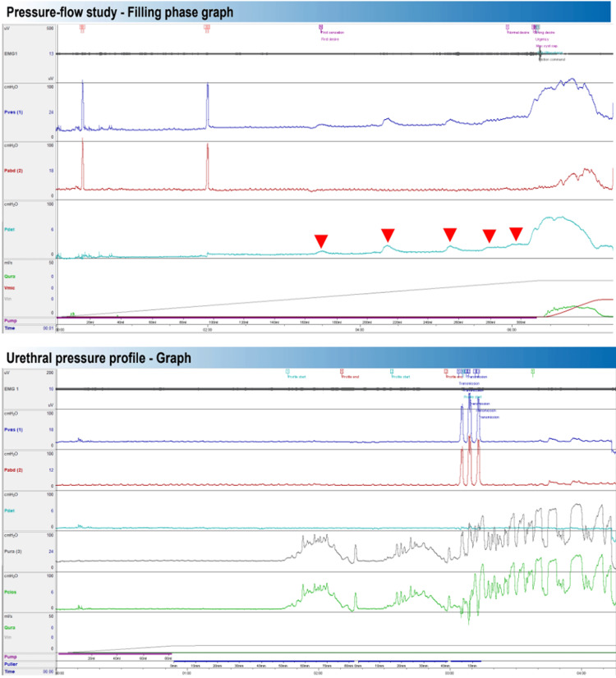Click the Urethral pressure profile - Graph title
Screen dimensions: 616x678
99,358
